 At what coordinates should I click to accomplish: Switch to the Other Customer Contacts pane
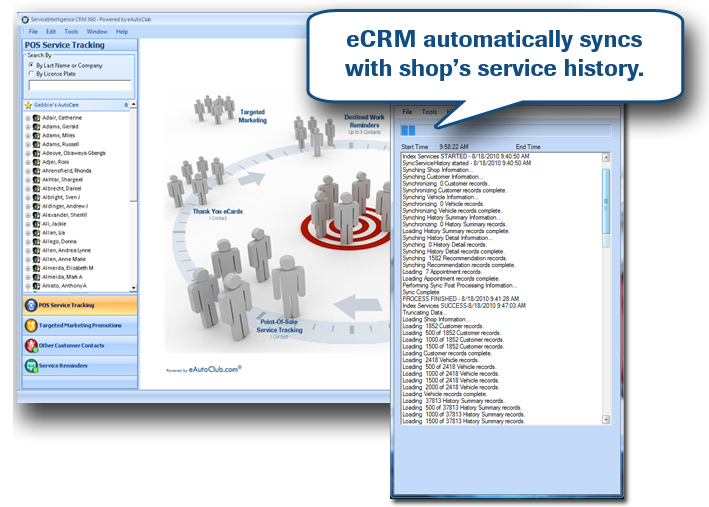pos(80,346)
